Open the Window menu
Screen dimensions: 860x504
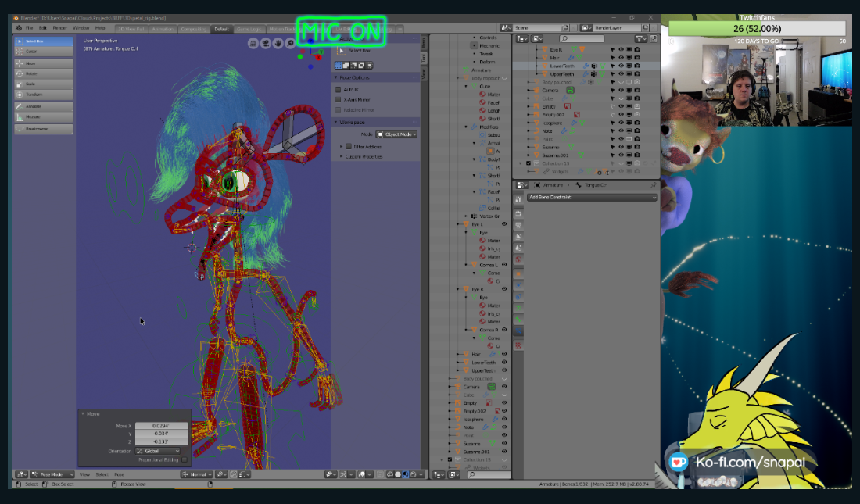point(81,28)
